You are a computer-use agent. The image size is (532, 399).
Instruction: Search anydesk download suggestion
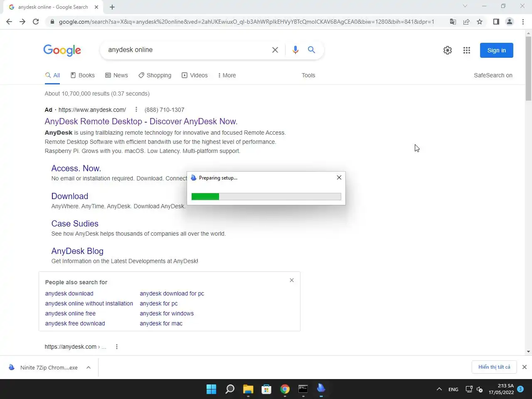(69, 293)
